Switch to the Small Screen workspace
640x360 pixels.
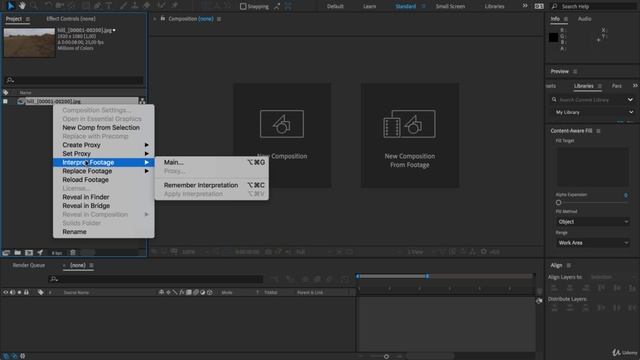coord(450,6)
